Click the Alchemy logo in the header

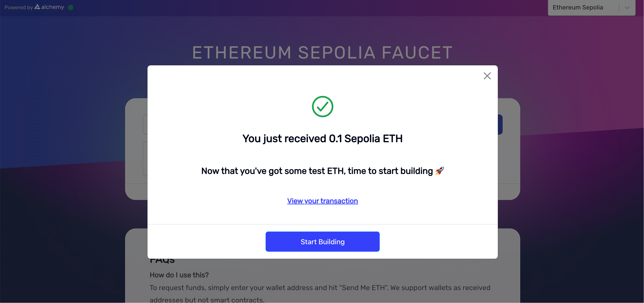pos(49,7)
